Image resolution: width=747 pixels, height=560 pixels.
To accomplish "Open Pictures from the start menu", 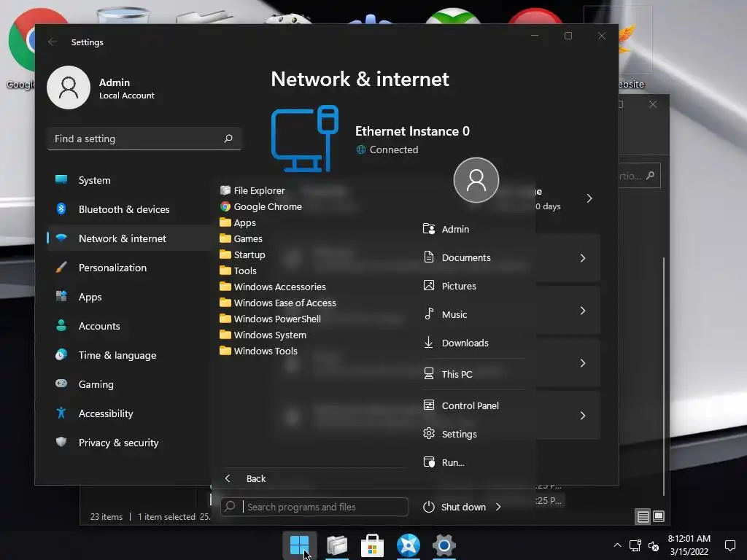I will click(x=449, y=286).
